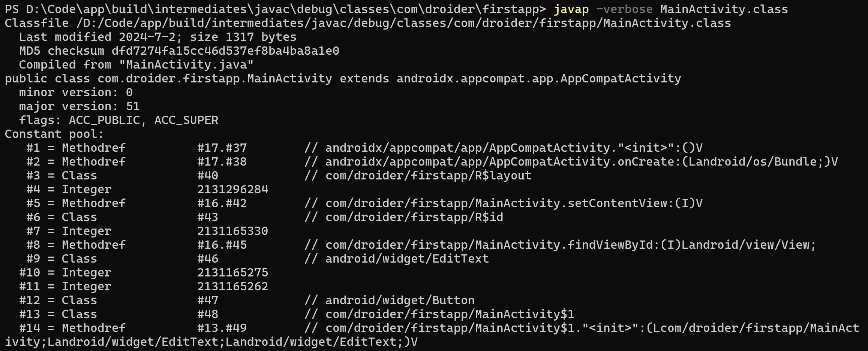Click 'androidx.appcompat.app.AppCompatActivity' superclass name

point(539,78)
